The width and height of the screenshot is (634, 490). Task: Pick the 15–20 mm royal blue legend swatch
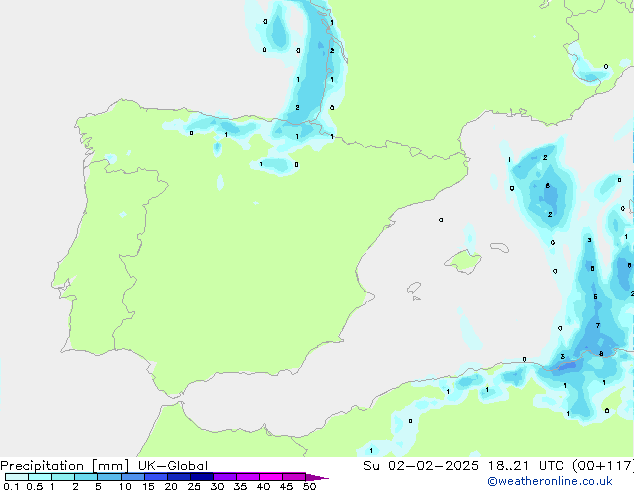(x=156, y=477)
